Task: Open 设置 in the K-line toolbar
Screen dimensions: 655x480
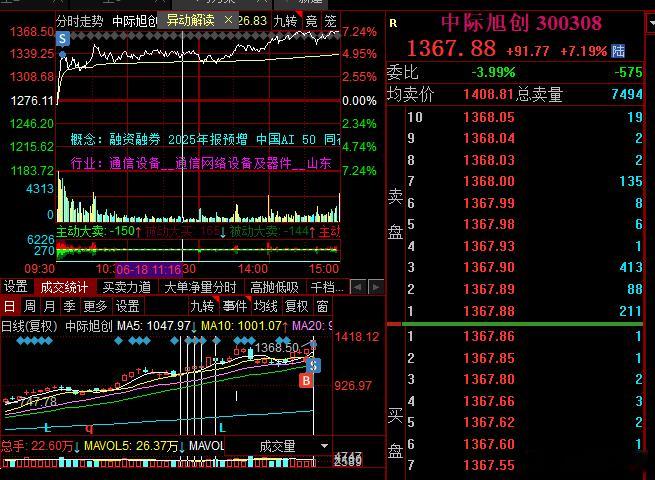Action: pyautogui.click(x=127, y=306)
